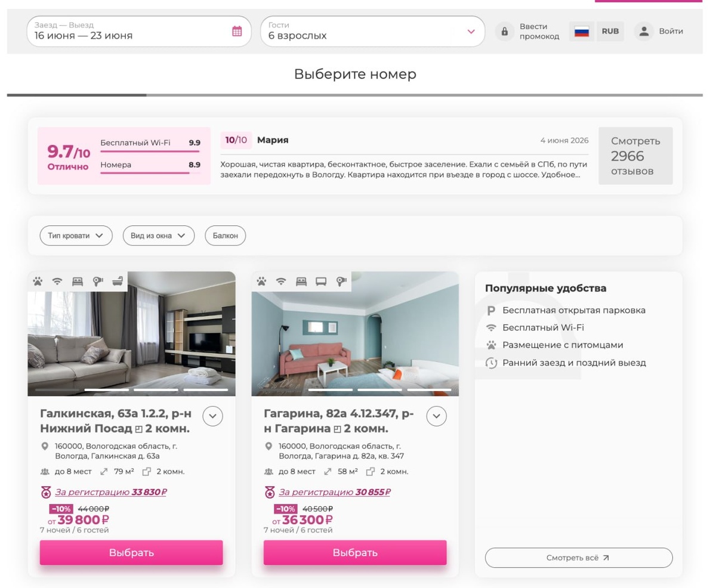Click Ранний заезд и поздний выезд text

574,363
